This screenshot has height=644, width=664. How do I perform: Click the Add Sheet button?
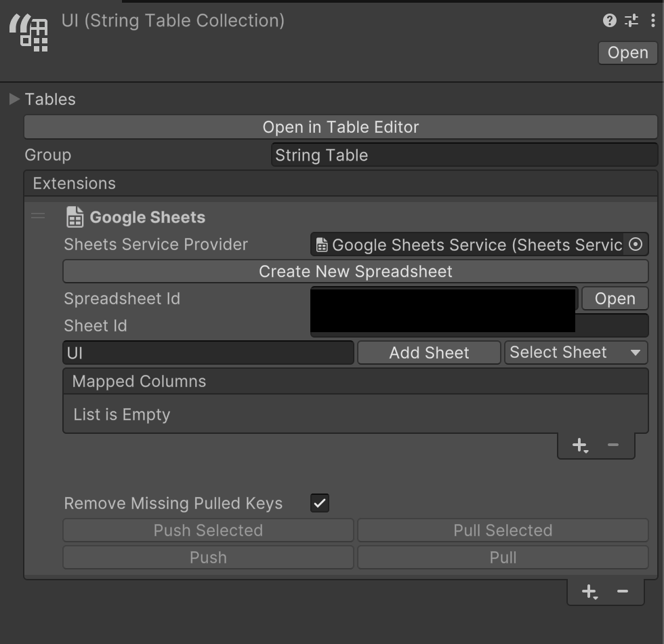tap(429, 353)
